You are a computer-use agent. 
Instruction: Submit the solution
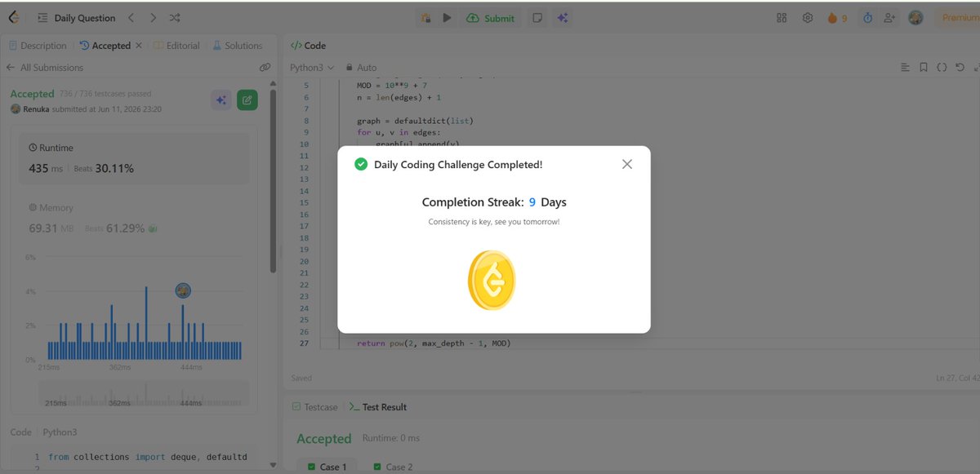(x=490, y=18)
